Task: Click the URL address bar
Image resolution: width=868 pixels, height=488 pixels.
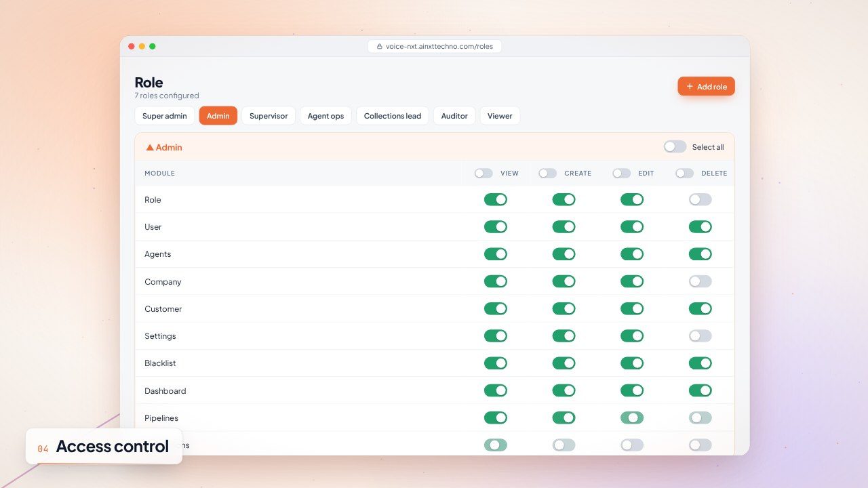Action: pos(435,46)
